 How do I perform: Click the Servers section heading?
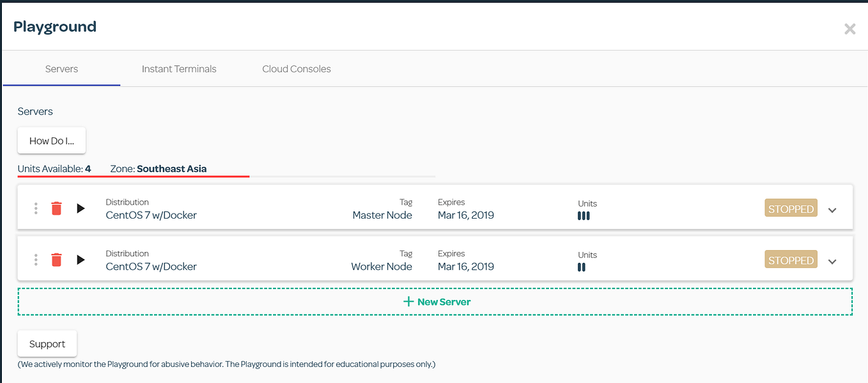(x=35, y=111)
